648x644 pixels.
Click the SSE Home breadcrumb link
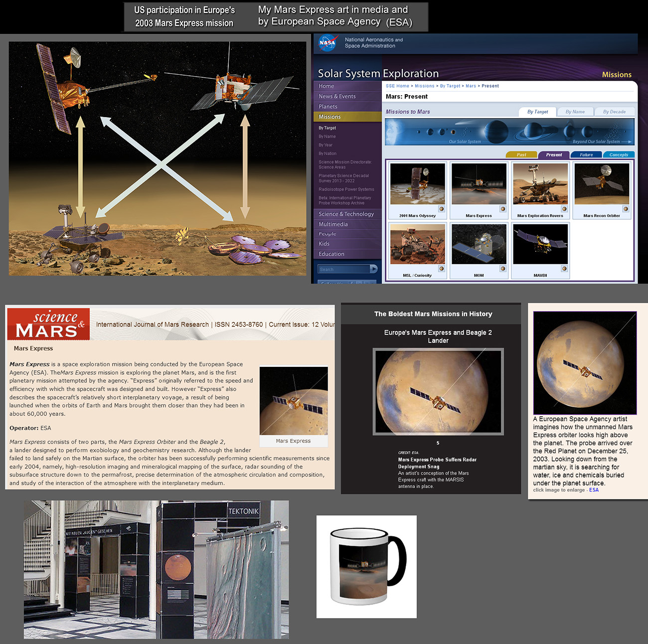tap(397, 86)
